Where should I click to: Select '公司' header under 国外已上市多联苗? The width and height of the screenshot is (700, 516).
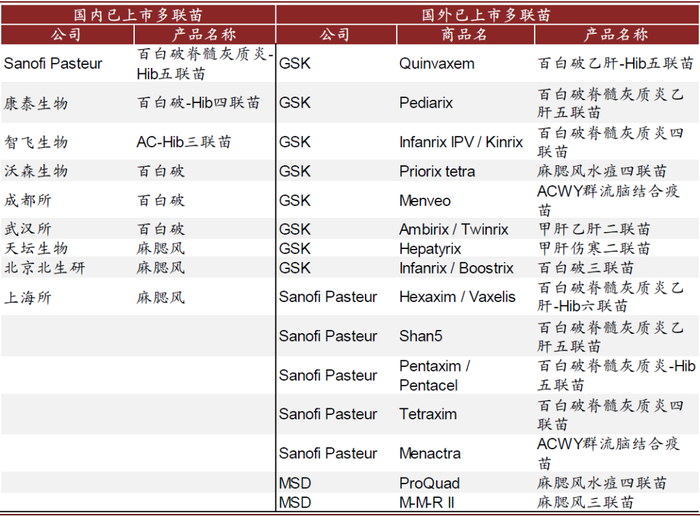pos(334,34)
